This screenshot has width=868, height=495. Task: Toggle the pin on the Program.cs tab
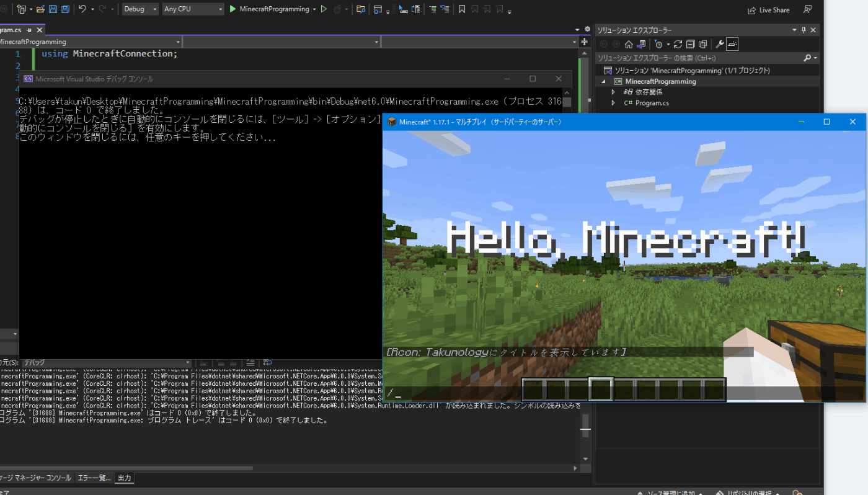(29, 30)
